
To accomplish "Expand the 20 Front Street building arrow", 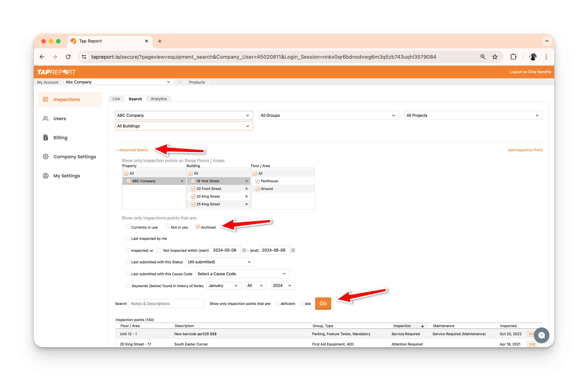I will pos(247,189).
